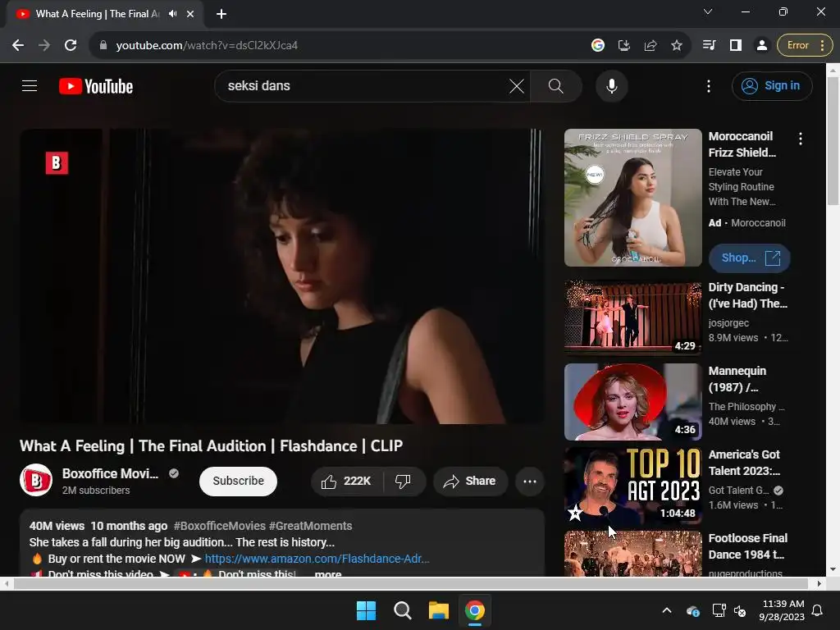Open File Explorer from taskbar
The height and width of the screenshot is (630, 840).
(439, 610)
